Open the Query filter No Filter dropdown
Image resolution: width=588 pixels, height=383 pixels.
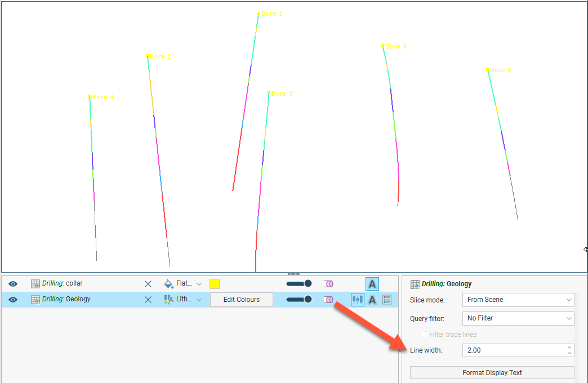[518, 318]
